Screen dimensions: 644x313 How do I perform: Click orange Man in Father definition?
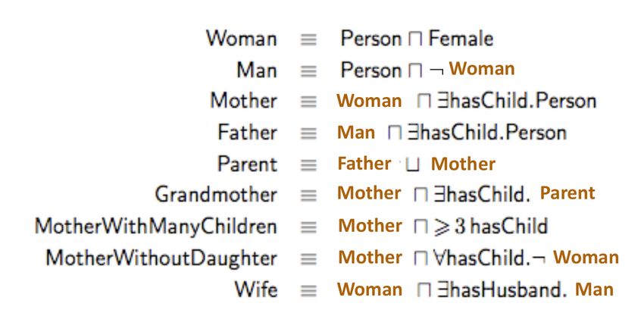355,133
